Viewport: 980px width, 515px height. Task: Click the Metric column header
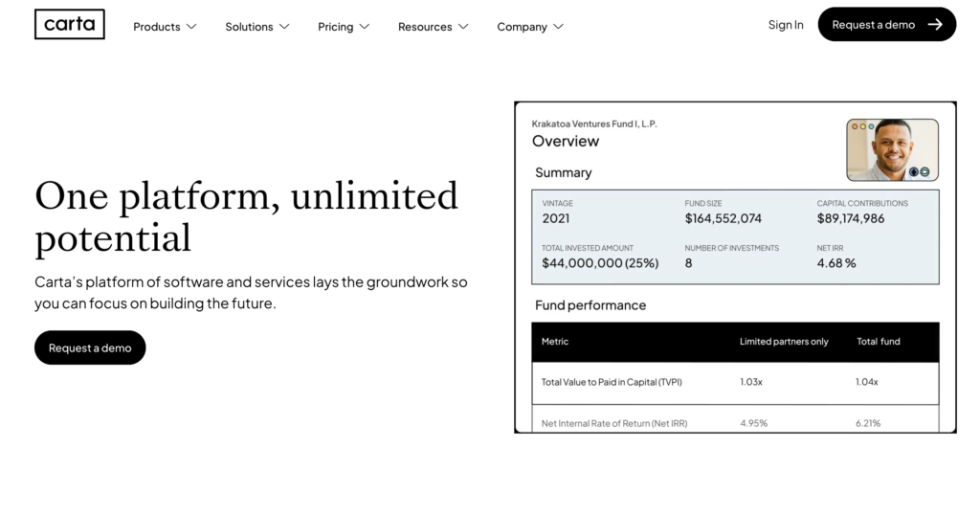555,341
